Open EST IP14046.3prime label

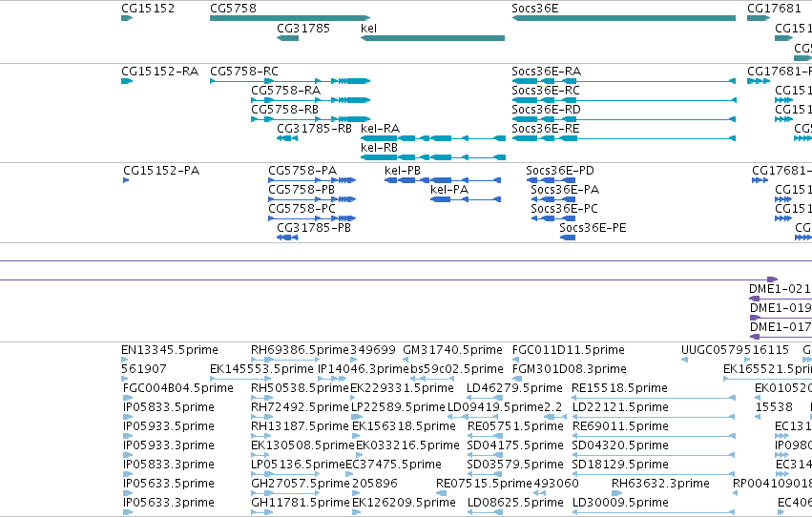coord(364,369)
